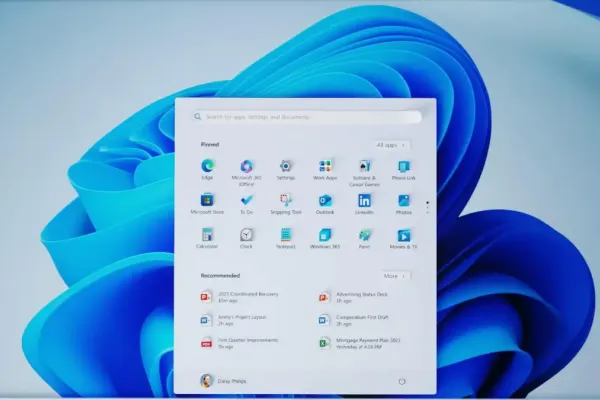Click the More button in Recommended
This screenshot has height=400, width=600.
[395, 276]
